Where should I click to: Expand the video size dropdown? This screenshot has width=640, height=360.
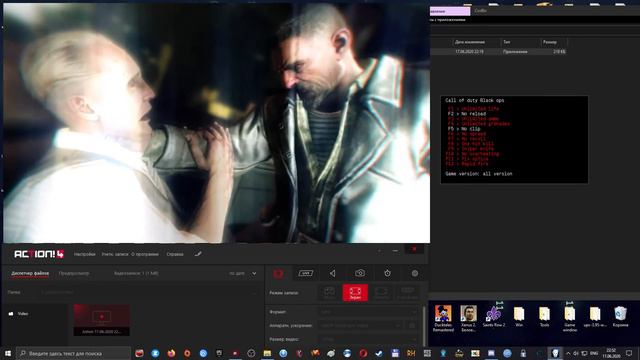click(x=368, y=339)
